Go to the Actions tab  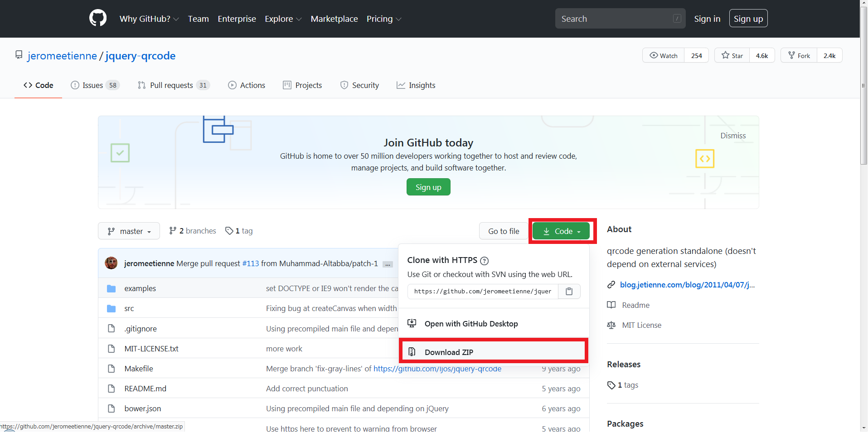point(247,85)
